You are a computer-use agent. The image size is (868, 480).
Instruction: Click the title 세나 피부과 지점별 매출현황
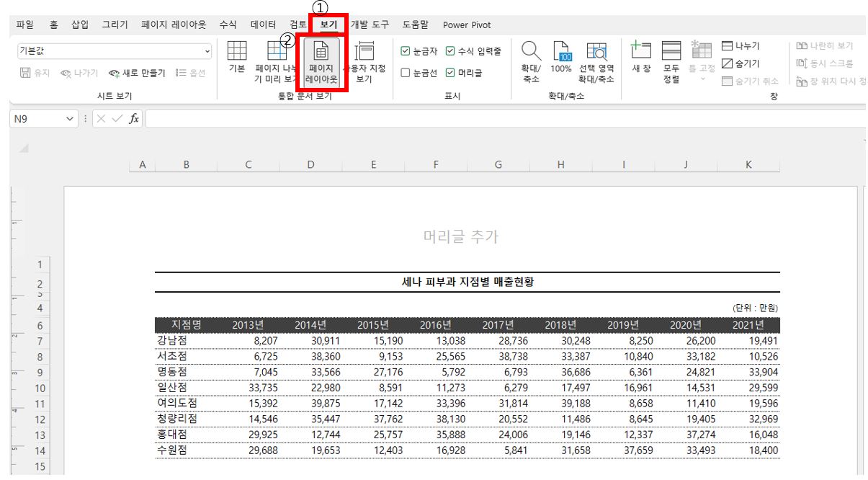tap(467, 282)
